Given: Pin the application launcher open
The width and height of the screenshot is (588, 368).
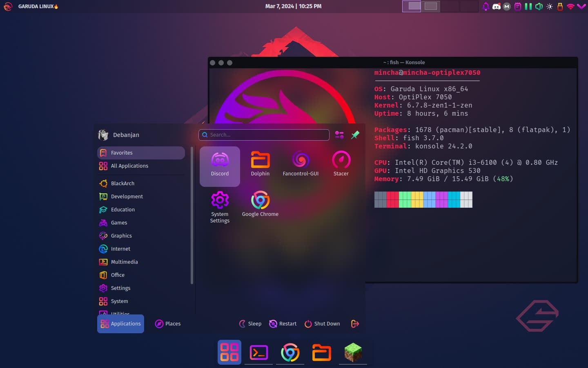Looking at the screenshot, I should pyautogui.click(x=355, y=135).
